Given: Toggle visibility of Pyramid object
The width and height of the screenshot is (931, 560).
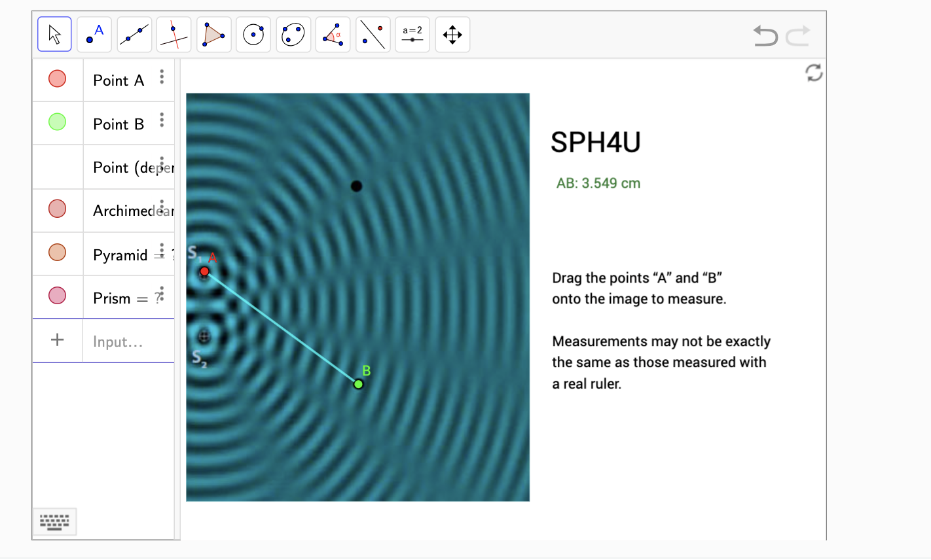Looking at the screenshot, I should [58, 252].
